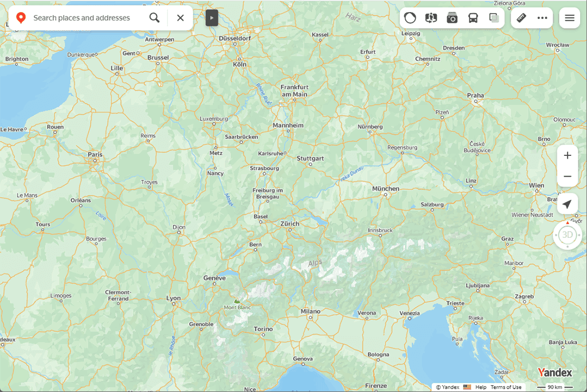The height and width of the screenshot is (392, 587).
Task: Click the Praha city label
Action: (x=475, y=96)
